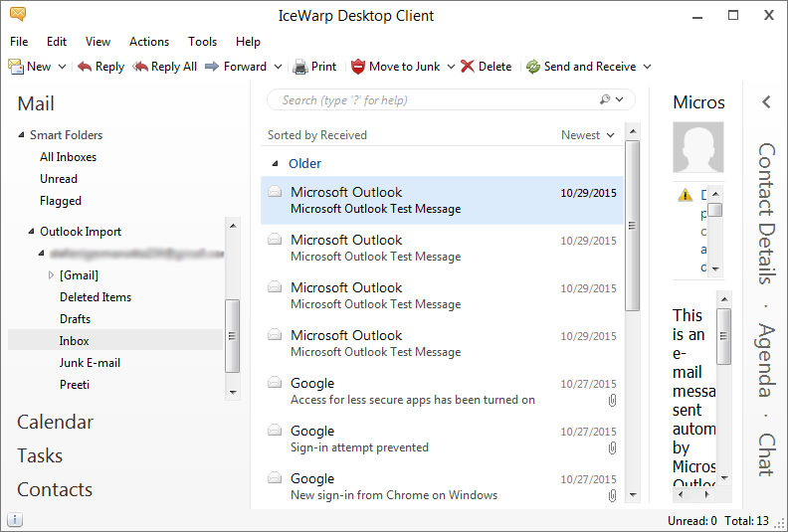Click the New message icon
This screenshot has height=532, width=788.
pos(16,67)
